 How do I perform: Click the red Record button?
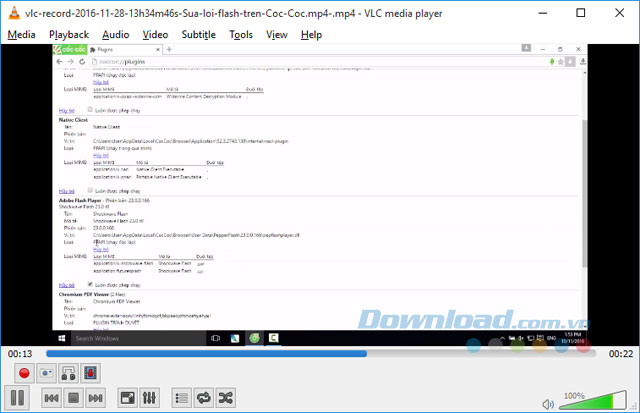pyautogui.click(x=24, y=373)
